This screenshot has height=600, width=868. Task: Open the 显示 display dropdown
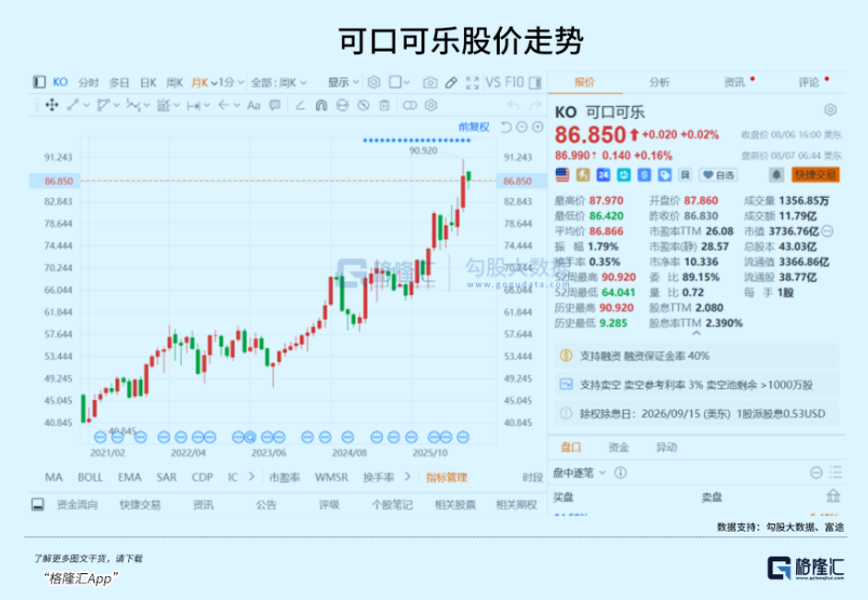click(x=343, y=82)
